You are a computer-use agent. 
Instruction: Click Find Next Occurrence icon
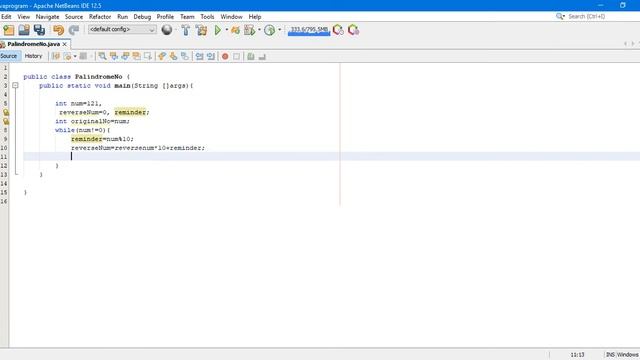pyautogui.click(x=125, y=56)
